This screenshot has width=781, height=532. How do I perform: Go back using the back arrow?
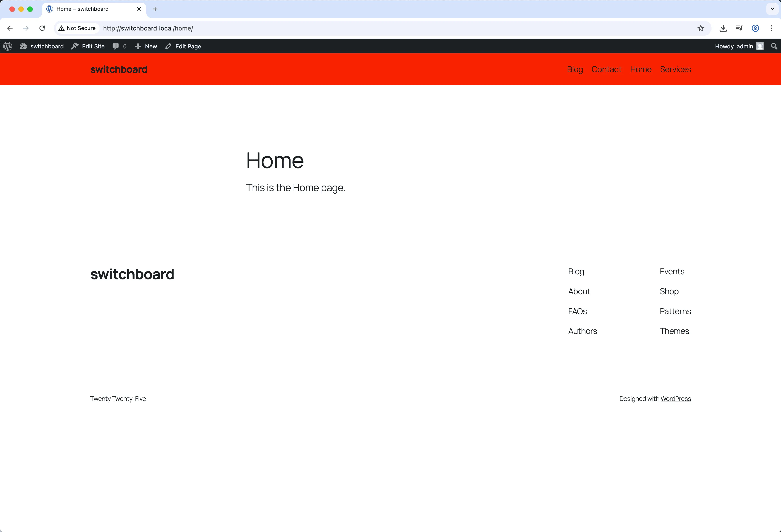tap(10, 28)
